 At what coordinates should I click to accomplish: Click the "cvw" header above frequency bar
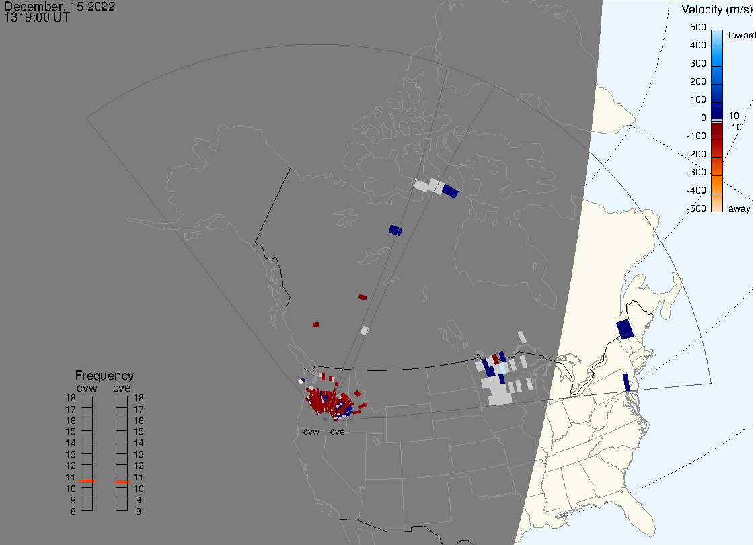pos(87,388)
